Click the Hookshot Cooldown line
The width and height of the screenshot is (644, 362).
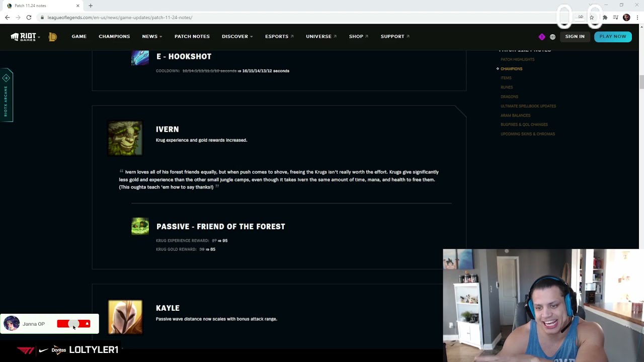click(222, 71)
